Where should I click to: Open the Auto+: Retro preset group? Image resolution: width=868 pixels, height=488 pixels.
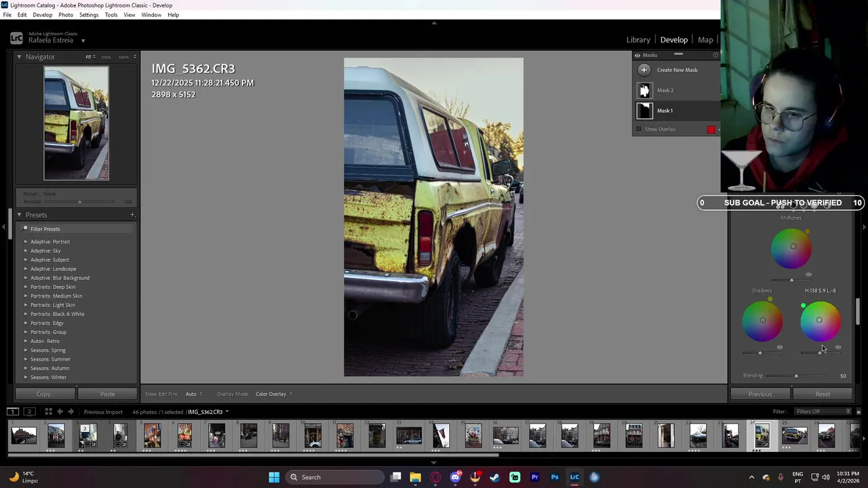(x=26, y=341)
